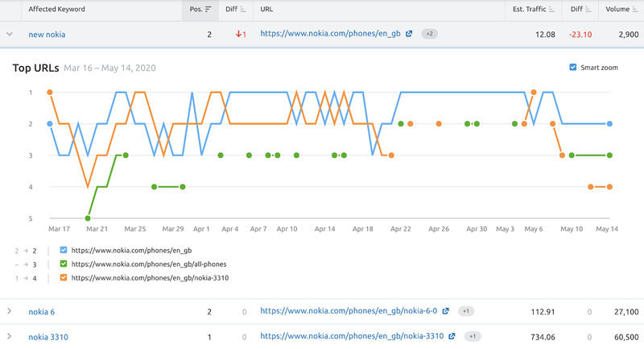Open external link icon for phones/en_gb URL
644x349 pixels.
409,34
